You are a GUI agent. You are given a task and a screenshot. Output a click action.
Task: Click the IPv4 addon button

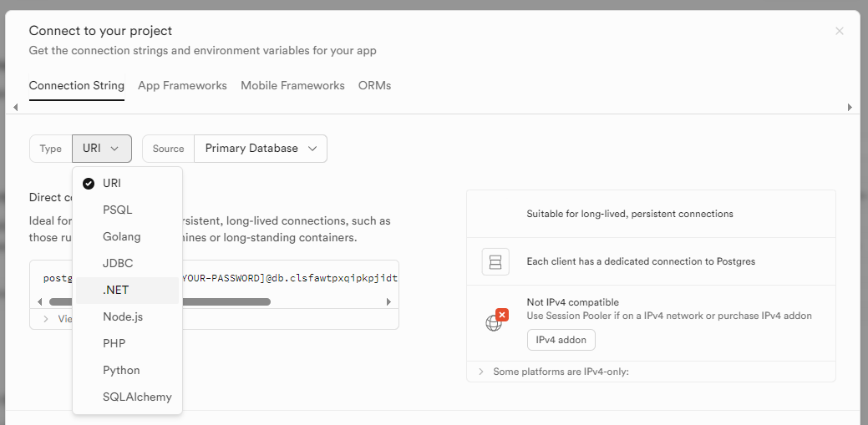coord(561,340)
